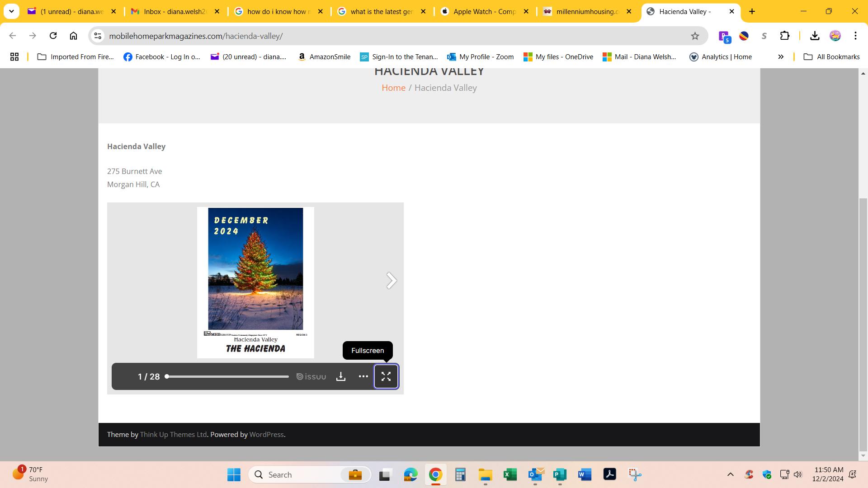Bookmark this page with the star icon
The width and height of the screenshot is (868, 488).
tap(695, 36)
